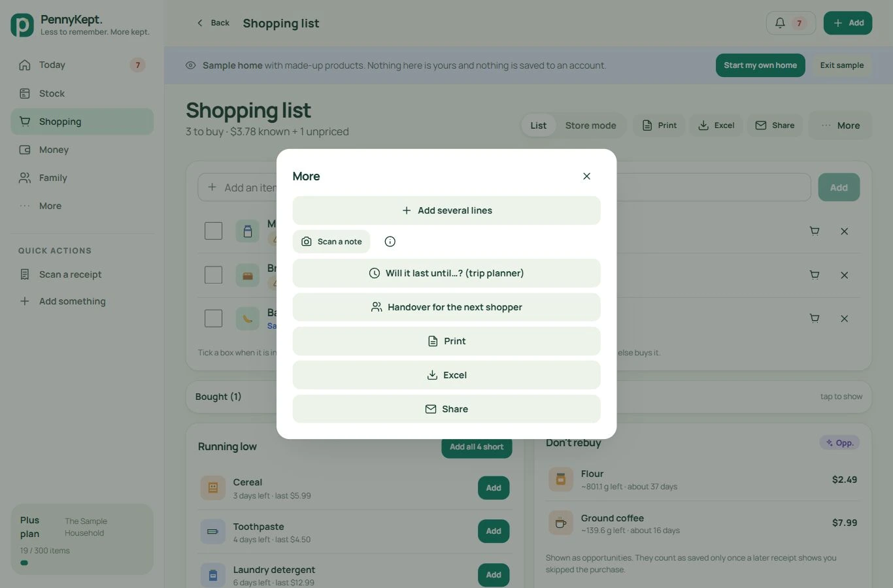Click the Opp. badge
The height and width of the screenshot is (588, 893).
click(839, 442)
